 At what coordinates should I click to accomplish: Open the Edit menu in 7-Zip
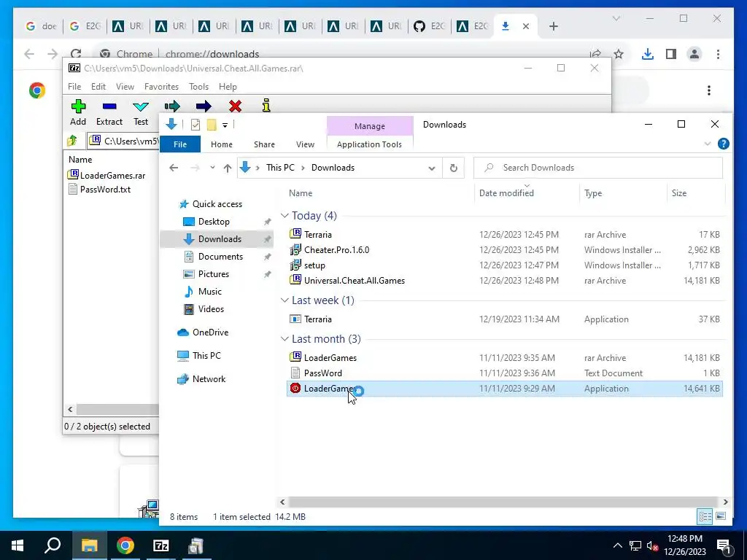coord(98,87)
